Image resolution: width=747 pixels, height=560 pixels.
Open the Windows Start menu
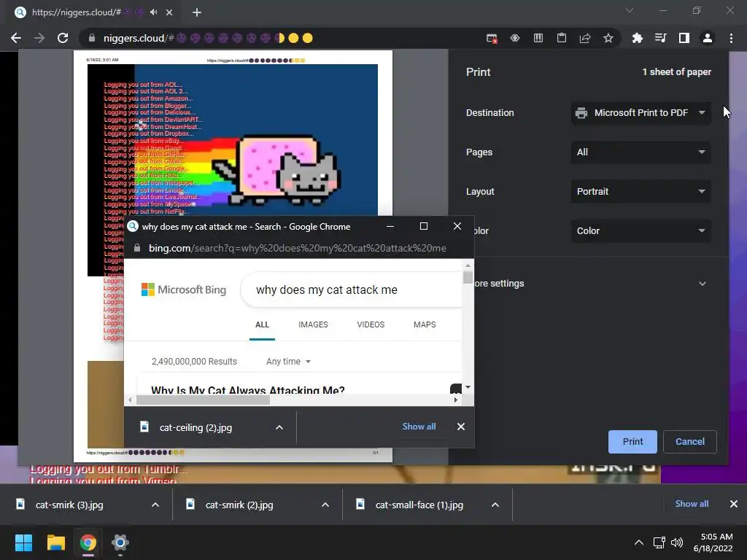[23, 542]
